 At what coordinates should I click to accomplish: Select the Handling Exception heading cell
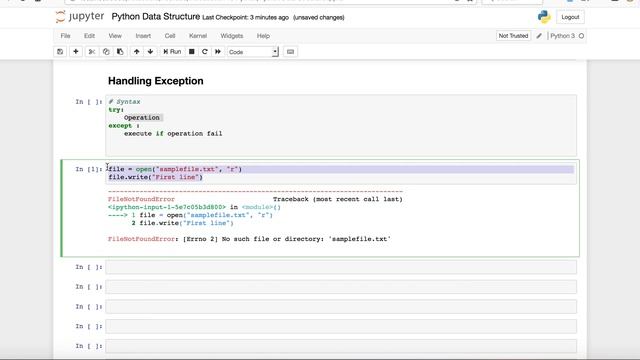[x=156, y=81]
